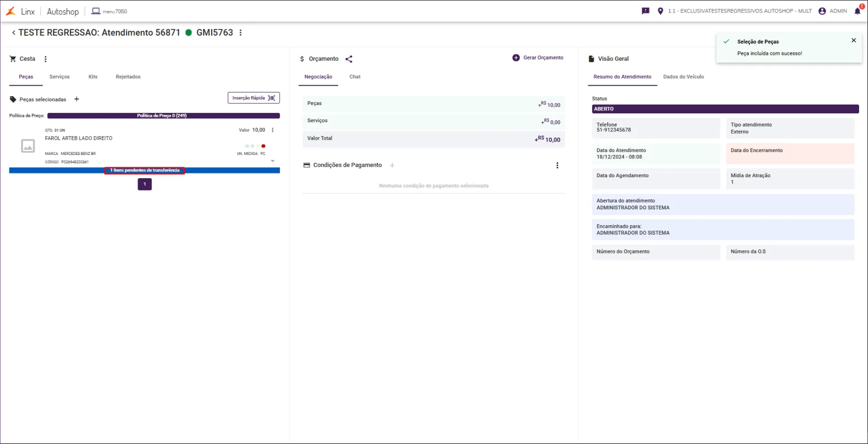Open the FAROL ARTEB item options menu
The width and height of the screenshot is (868, 444).
273,130
